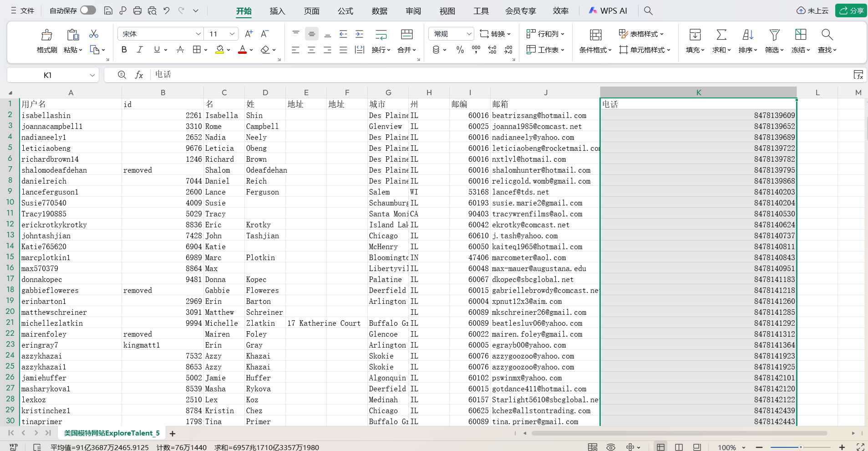Viewport: 868px width, 451px height.
Task: Expand the Name Box dropdown arrow
Action: (x=92, y=75)
